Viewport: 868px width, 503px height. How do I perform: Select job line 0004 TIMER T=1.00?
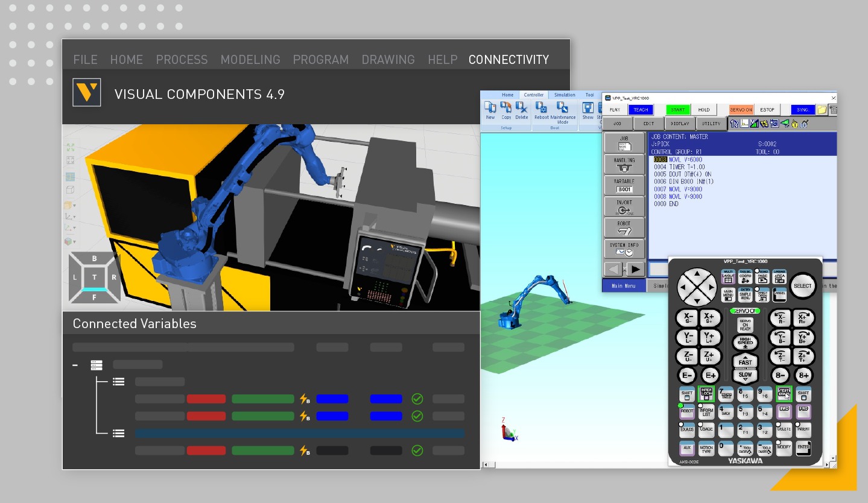pos(679,167)
